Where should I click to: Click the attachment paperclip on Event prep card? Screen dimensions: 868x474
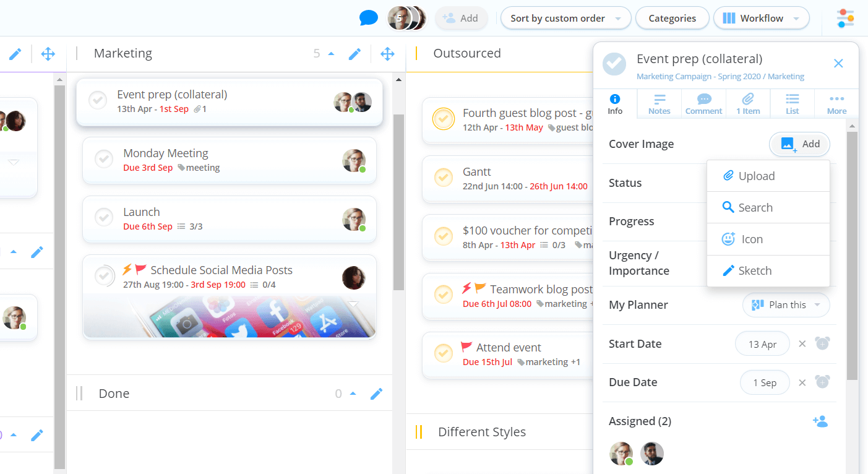click(x=197, y=109)
